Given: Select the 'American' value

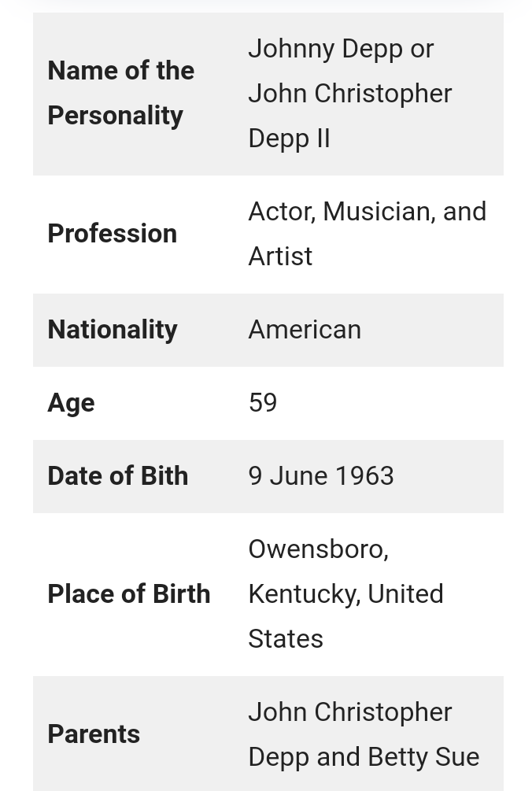Looking at the screenshot, I should pyautogui.click(x=305, y=330).
